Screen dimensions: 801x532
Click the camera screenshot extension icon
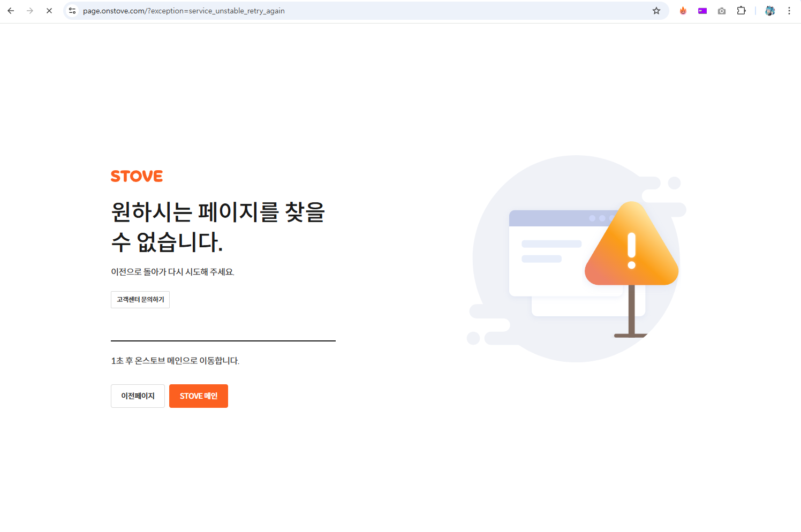click(722, 11)
